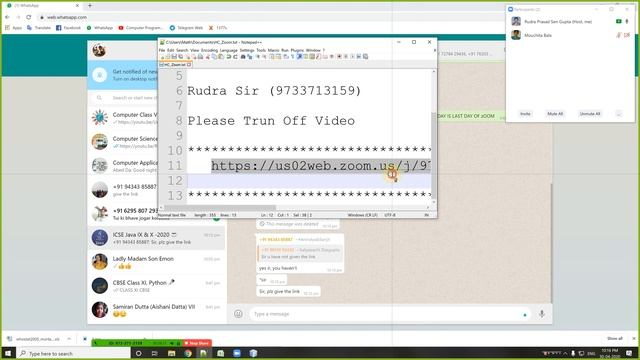
Task: Click the Word Wrap icon in Notepad++ toolbar
Action: (x=286, y=57)
